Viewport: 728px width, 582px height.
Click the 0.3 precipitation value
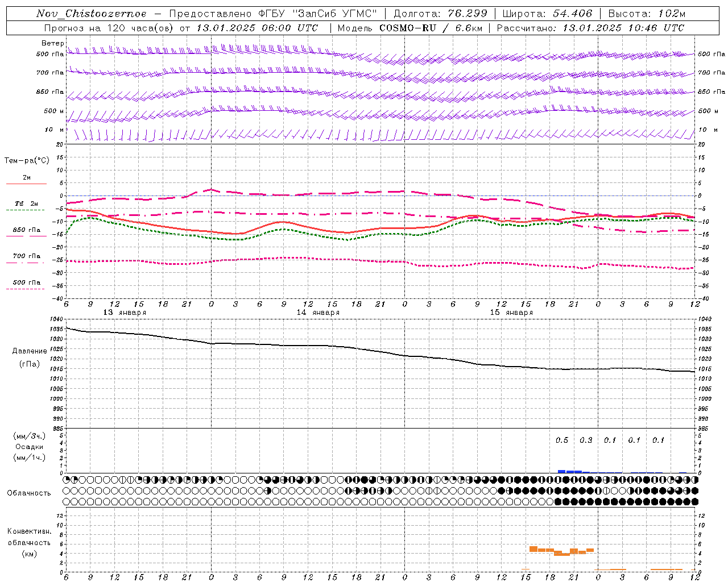[586, 440]
